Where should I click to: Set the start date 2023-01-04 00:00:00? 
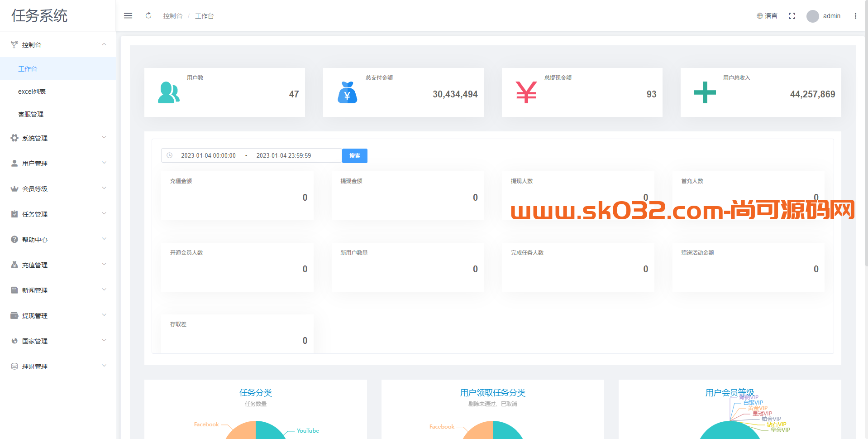(208, 155)
